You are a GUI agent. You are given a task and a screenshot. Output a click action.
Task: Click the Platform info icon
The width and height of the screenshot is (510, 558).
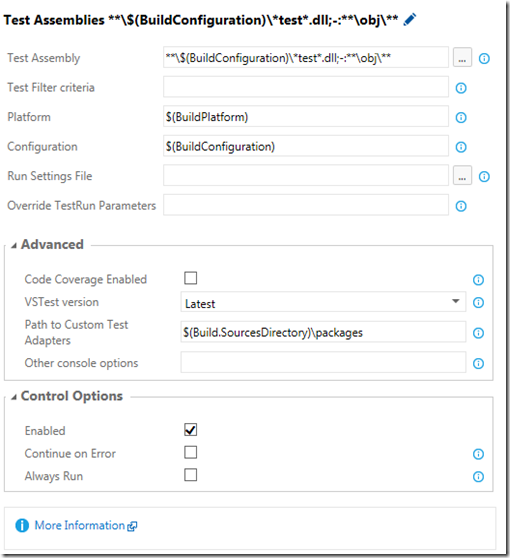coord(461,117)
